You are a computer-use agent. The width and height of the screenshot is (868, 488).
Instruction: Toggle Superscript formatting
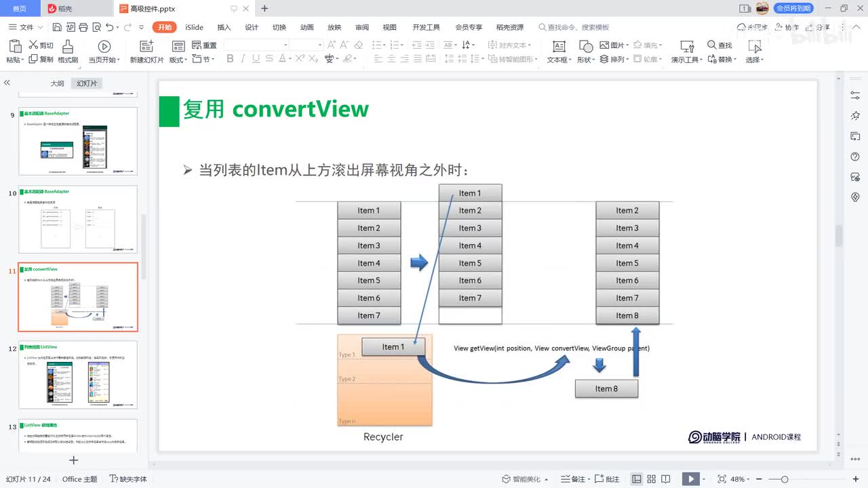299,59
